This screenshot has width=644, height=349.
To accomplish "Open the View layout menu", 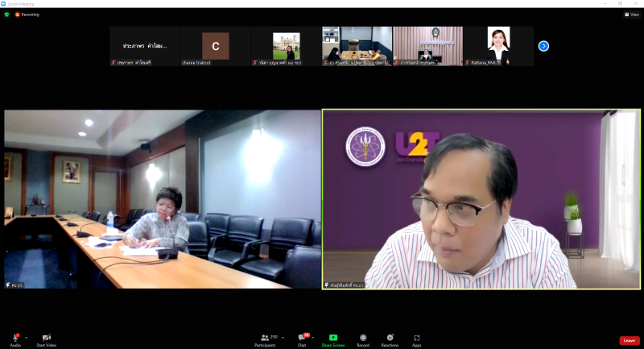I will [631, 15].
